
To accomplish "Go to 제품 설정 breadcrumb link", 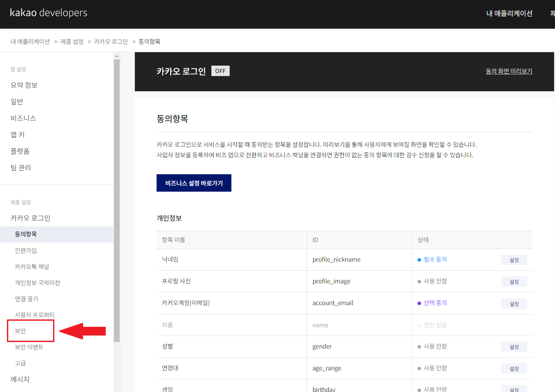I will coord(72,42).
